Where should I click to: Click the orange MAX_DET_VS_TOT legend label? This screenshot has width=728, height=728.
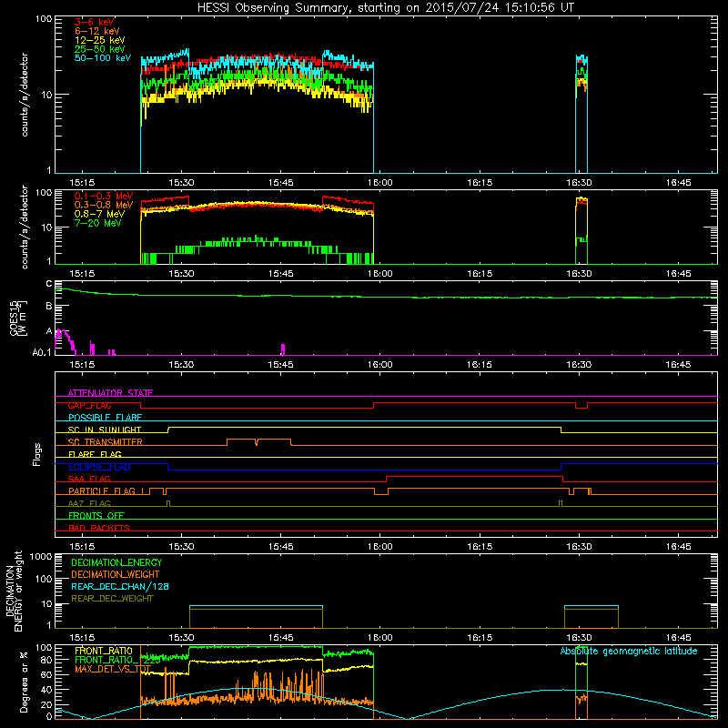click(x=113, y=670)
